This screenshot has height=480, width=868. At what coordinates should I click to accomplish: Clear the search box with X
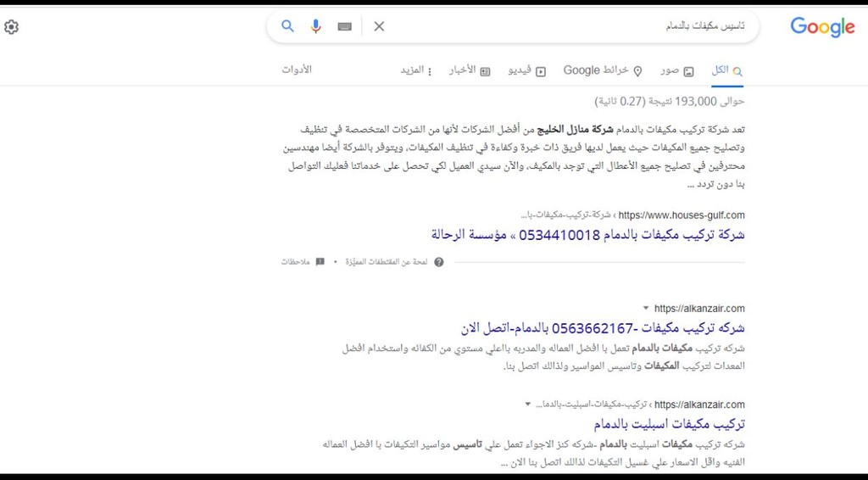click(x=379, y=26)
